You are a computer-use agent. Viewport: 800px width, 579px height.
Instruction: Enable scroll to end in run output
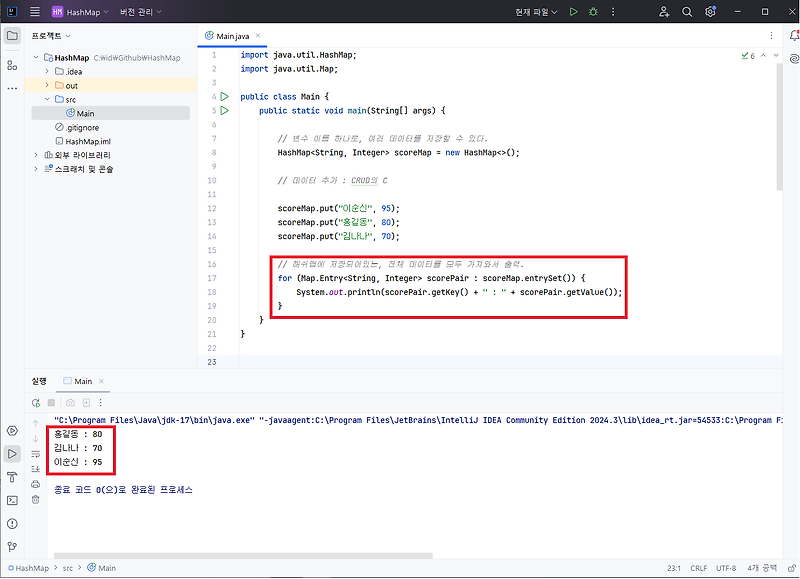tap(37, 468)
